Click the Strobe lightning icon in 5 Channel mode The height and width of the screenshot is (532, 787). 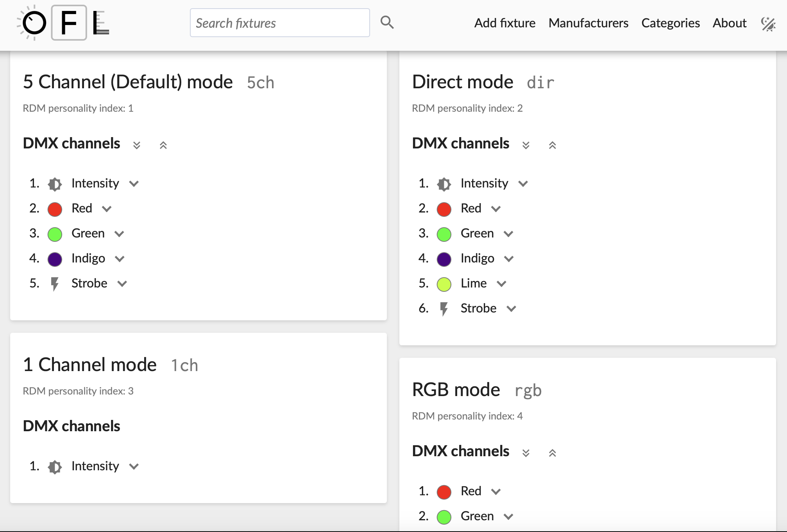[55, 284]
